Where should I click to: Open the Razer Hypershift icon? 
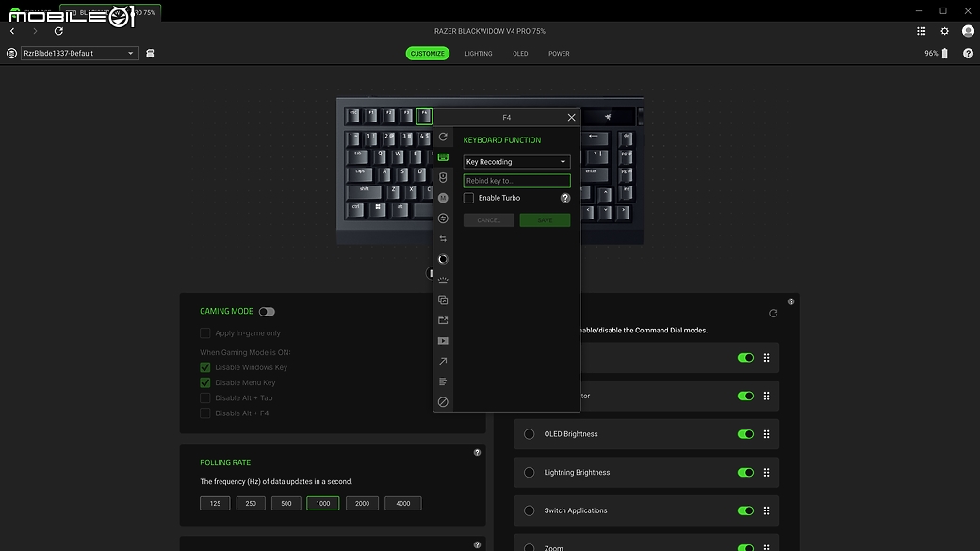443,300
